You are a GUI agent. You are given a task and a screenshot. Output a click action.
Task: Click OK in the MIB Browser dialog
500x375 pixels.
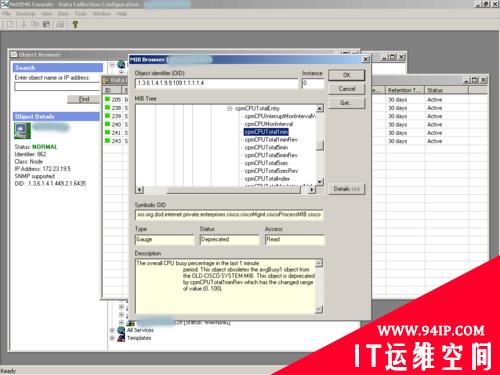pos(347,75)
